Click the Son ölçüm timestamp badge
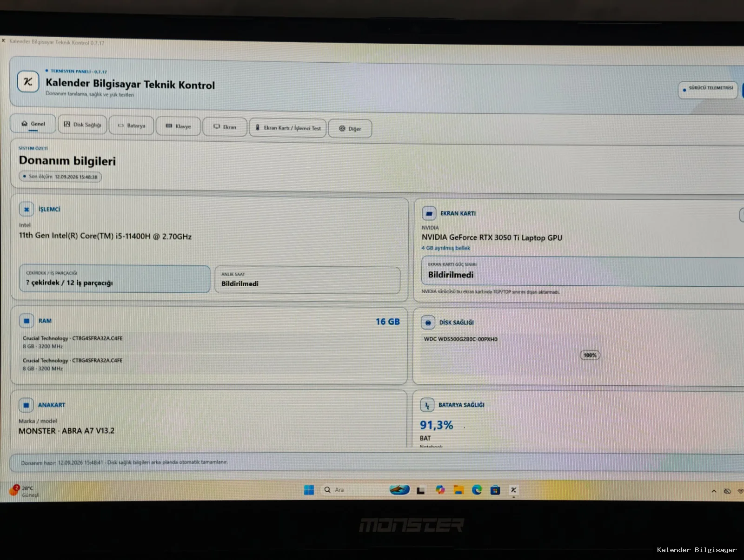744x560 pixels. coord(60,177)
